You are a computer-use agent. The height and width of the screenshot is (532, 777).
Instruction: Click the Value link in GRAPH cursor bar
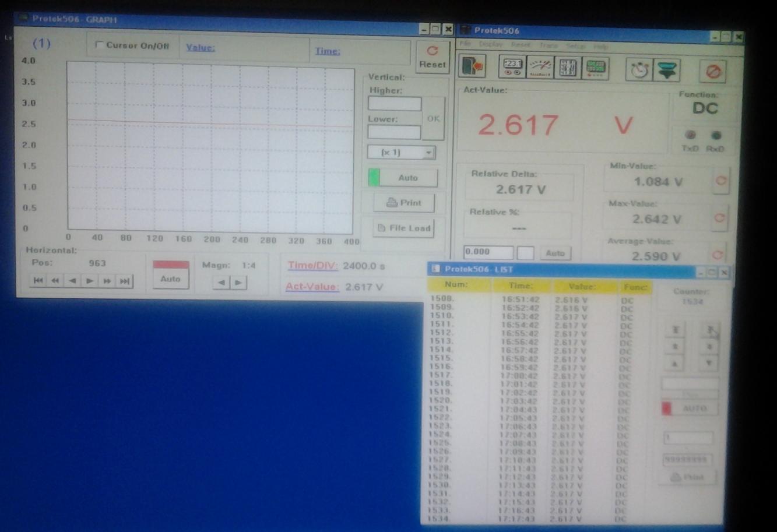[201, 48]
